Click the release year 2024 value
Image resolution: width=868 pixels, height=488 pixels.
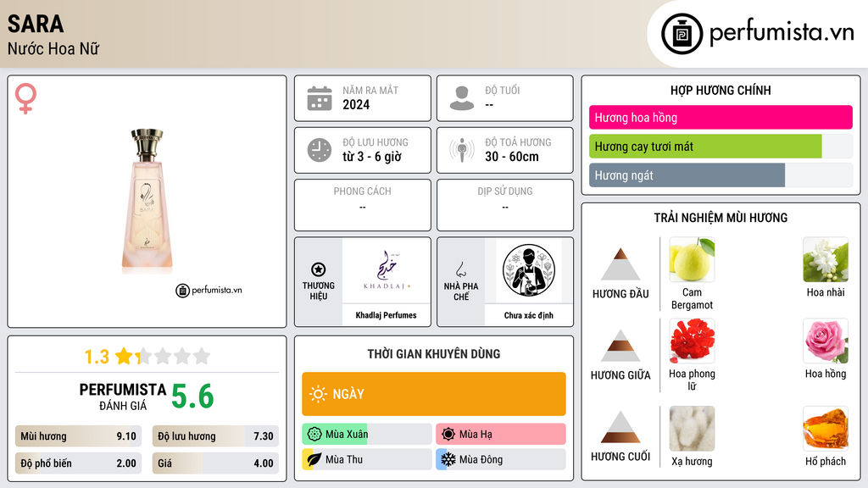click(x=356, y=104)
